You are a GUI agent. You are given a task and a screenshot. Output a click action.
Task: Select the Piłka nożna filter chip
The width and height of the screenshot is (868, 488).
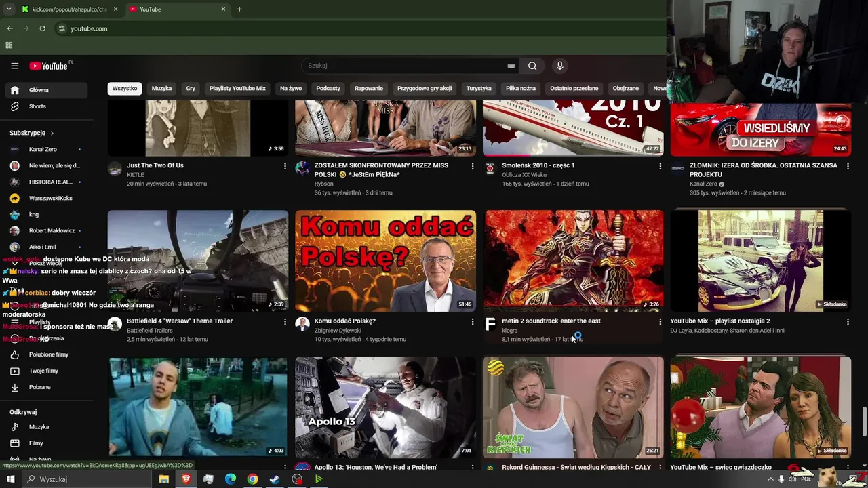coord(521,88)
